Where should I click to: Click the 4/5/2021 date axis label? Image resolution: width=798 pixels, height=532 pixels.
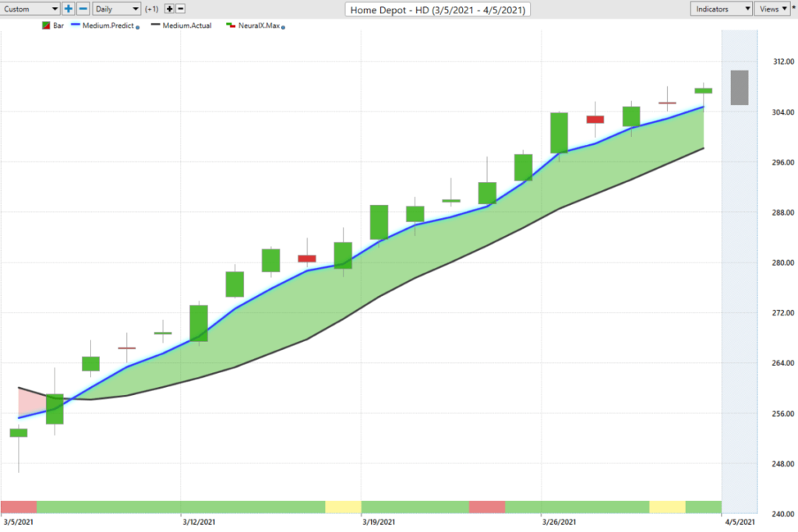(740, 522)
